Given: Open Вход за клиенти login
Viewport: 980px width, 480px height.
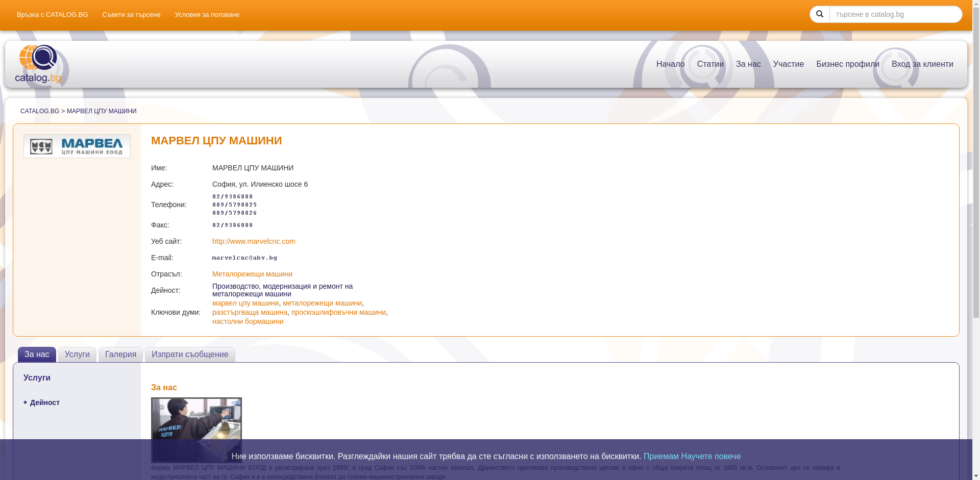Looking at the screenshot, I should [x=922, y=64].
